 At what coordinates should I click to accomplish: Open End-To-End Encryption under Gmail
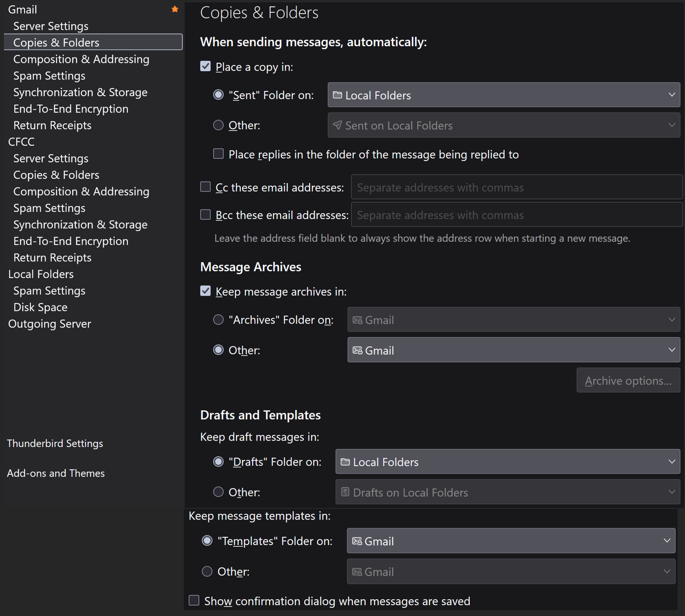71,109
